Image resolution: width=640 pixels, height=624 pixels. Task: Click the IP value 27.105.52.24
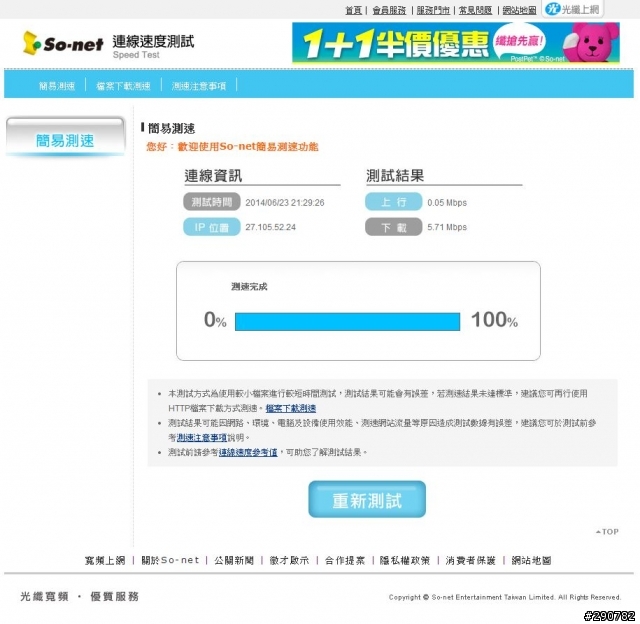[270, 227]
